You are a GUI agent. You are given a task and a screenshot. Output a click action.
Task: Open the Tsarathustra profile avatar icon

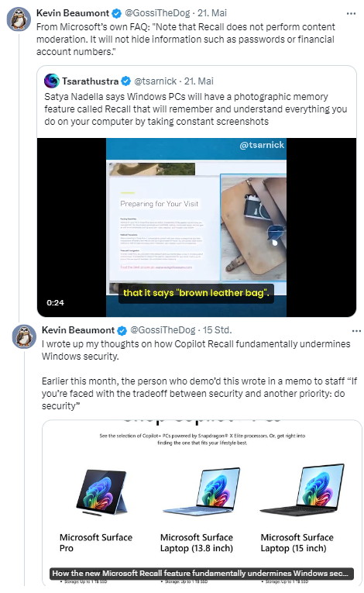pyautogui.click(x=52, y=81)
